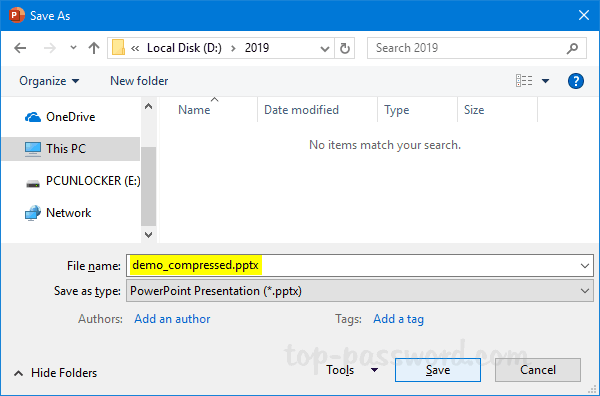Click the search magnifier icon
The height and width of the screenshot is (396, 600).
point(572,48)
